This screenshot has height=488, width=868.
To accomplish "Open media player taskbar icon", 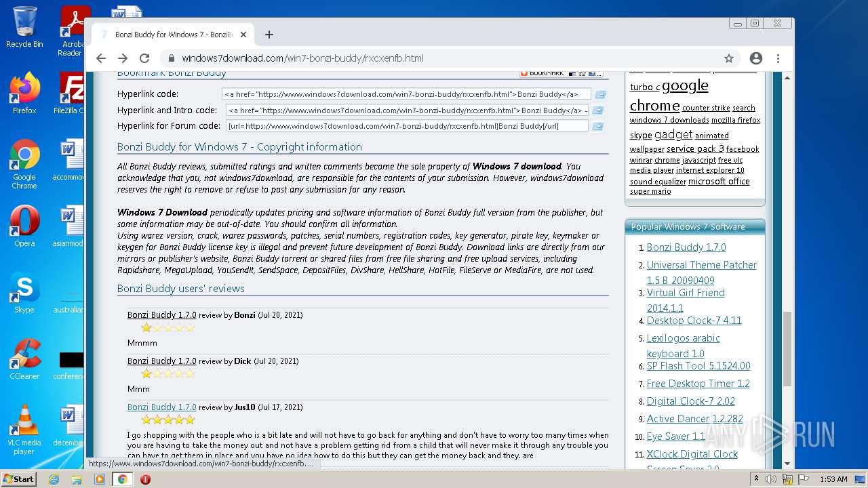I will pyautogui.click(x=100, y=479).
